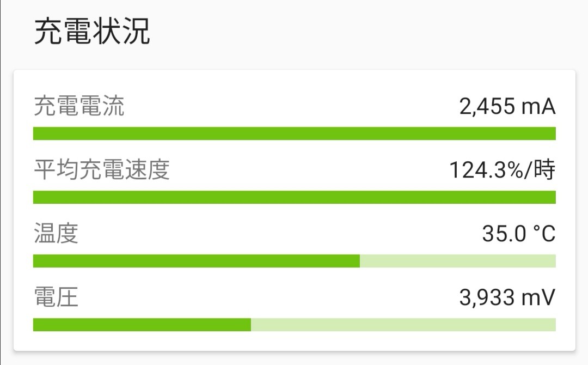Click the 充電電流 green progress bar

294,133
